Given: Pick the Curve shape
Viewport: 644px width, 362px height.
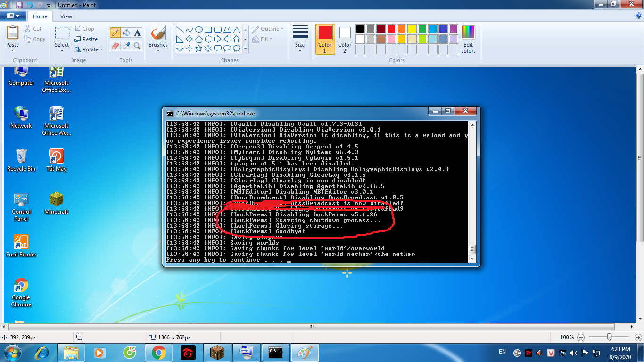Looking at the screenshot, I should pyautogui.click(x=189, y=29).
